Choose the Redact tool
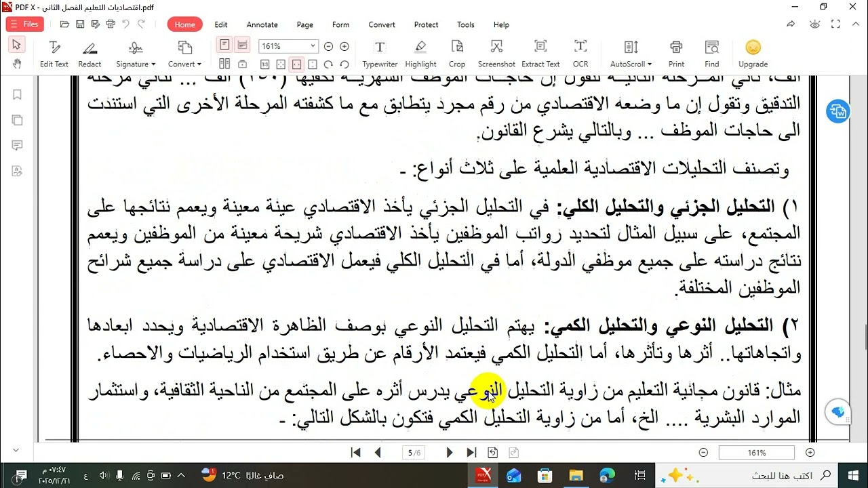Viewport: 868px width, 488px height. [x=90, y=54]
